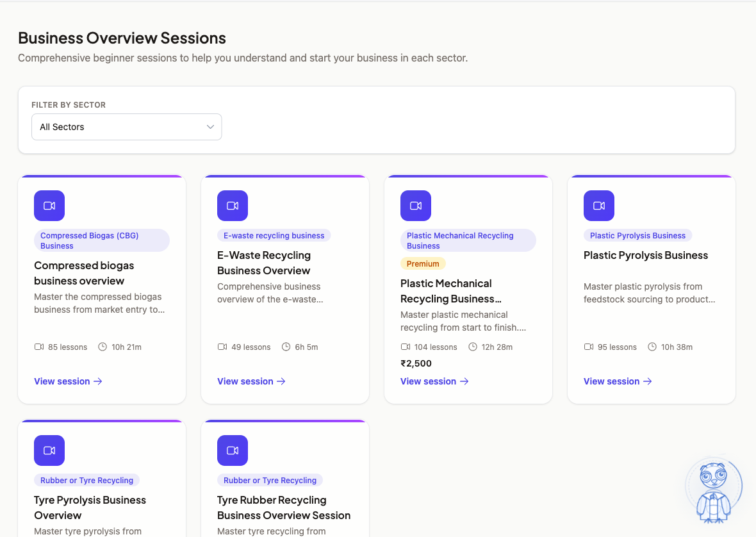Viewport: 756px width, 537px height.
Task: Click Rubber or Tyre Recycling tag on Tyre Pyrolysis card
Action: 86,481
